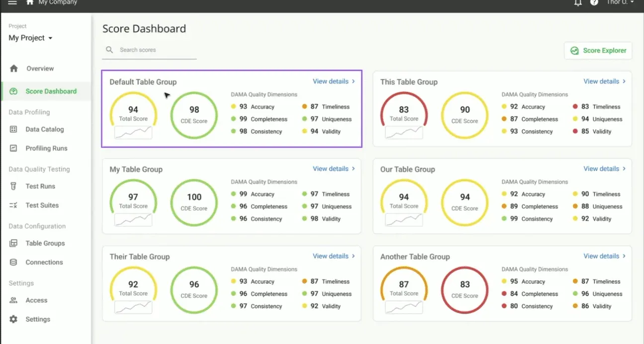Viewport: 644px width, 344px height.
Task: Open View details for My Table Group
Action: [330, 169]
